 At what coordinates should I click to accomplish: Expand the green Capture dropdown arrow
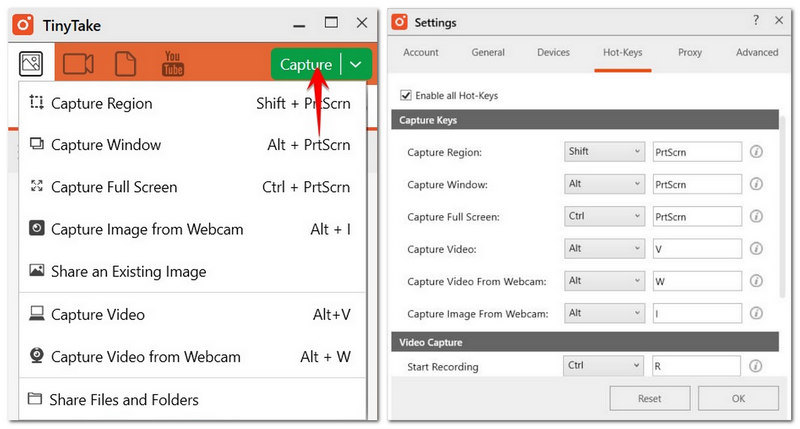356,65
